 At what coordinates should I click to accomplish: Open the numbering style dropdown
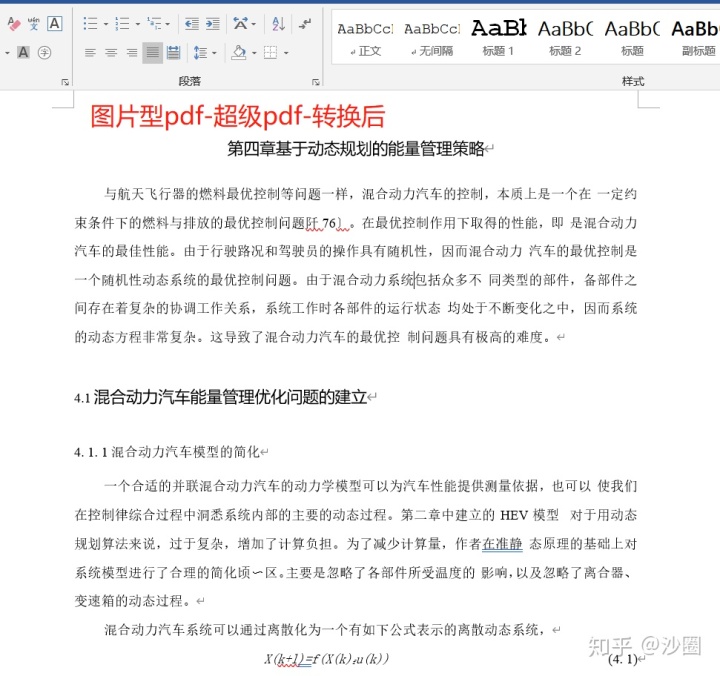coord(138,24)
